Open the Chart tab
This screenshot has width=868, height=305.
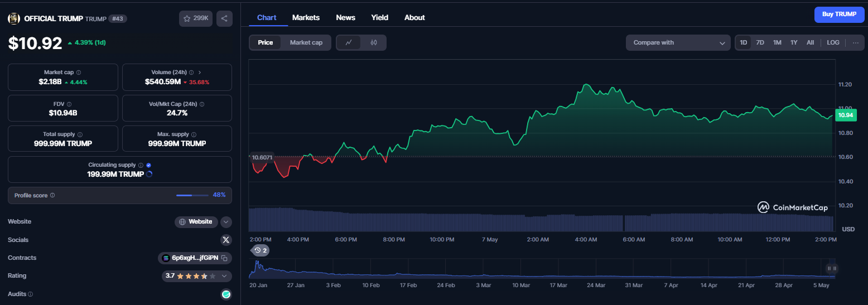point(267,17)
